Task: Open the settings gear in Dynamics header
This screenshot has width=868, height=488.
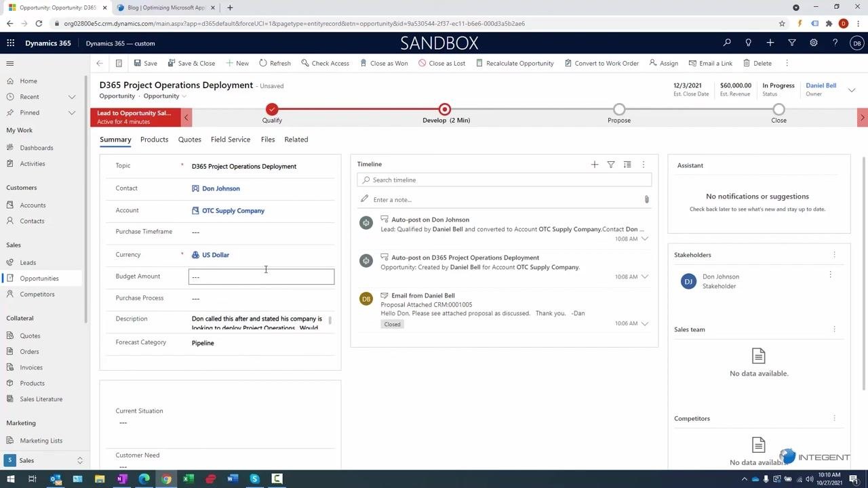Action: coord(814,43)
